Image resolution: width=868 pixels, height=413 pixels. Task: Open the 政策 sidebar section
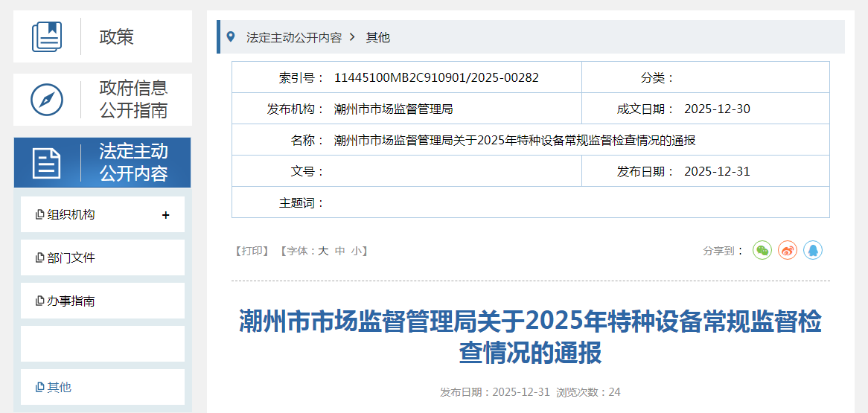[103, 36]
